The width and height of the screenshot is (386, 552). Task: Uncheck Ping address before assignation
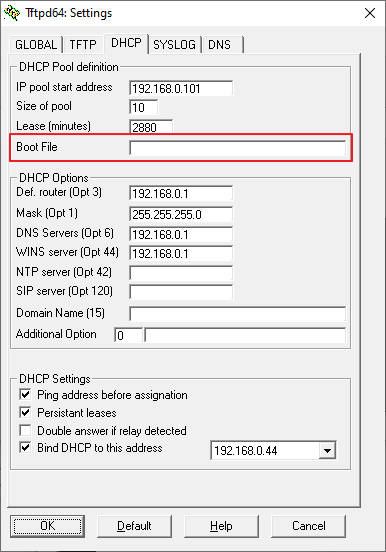[25, 394]
